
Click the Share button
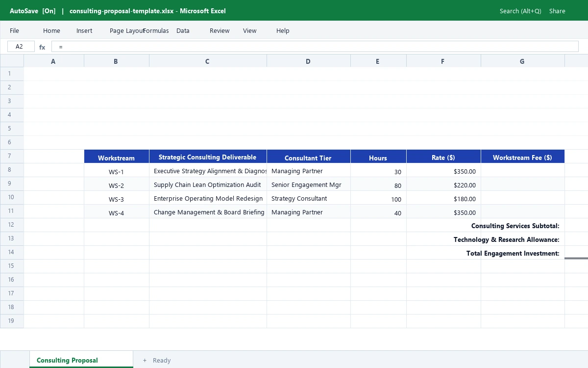pos(557,11)
